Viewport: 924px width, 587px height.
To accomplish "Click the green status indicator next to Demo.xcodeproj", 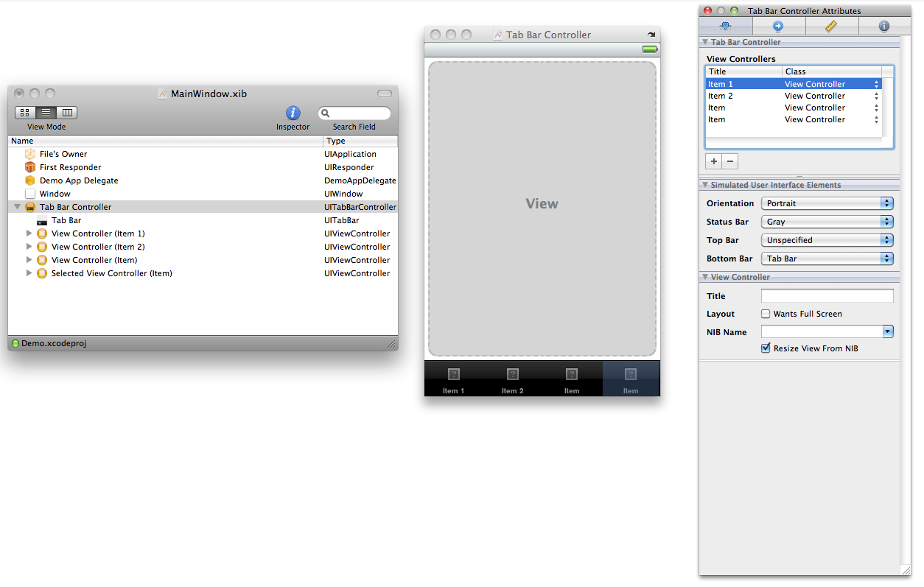I will click(15, 343).
